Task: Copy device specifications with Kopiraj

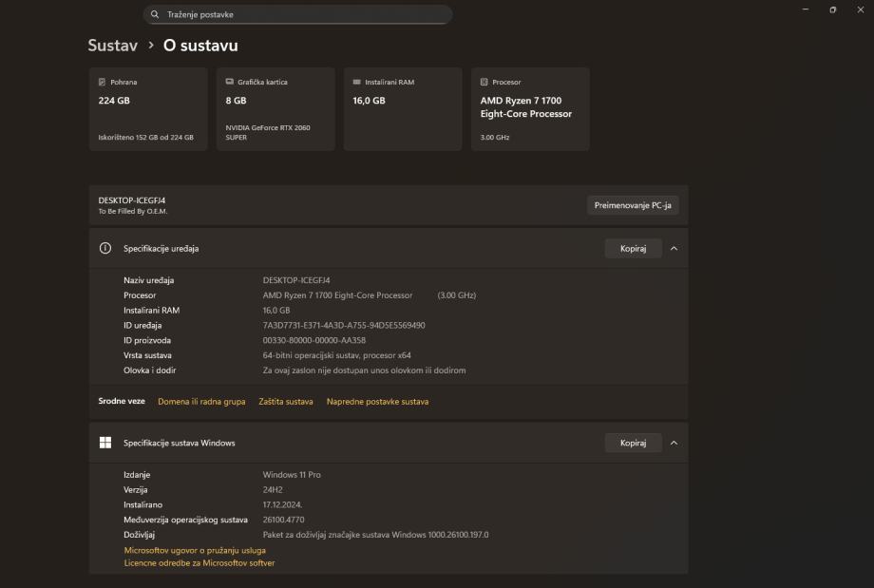Action: (633, 248)
